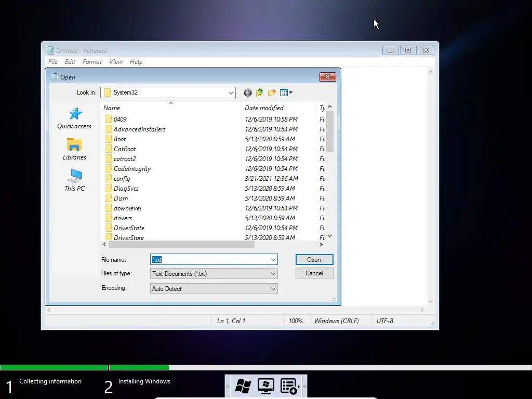Go back using the Open dialog back arrow

[x=248, y=92]
